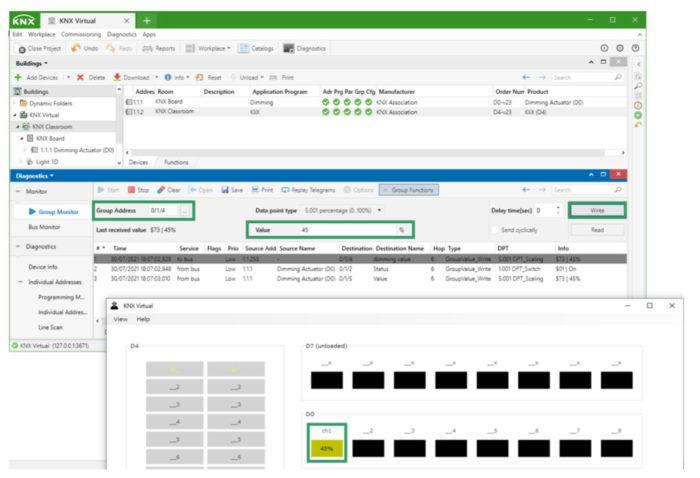The width and height of the screenshot is (700, 478).
Task: Click the Reset device icon
Action: pos(200,77)
